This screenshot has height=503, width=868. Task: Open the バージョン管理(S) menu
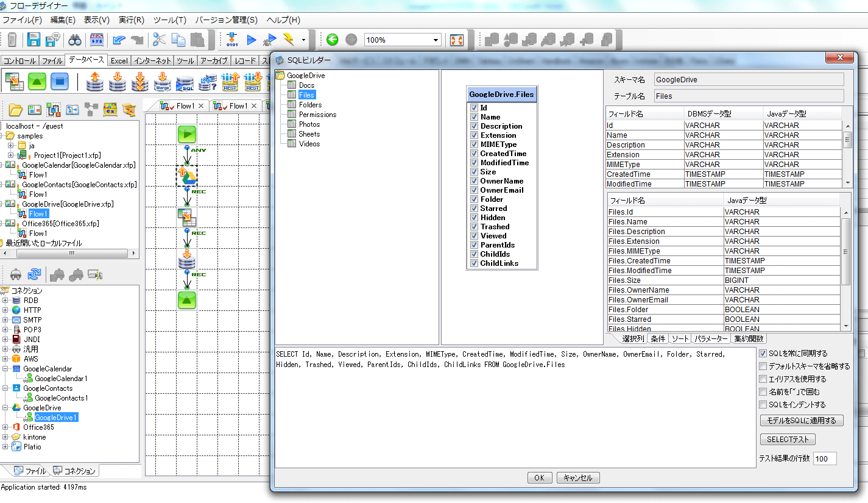[x=226, y=20]
